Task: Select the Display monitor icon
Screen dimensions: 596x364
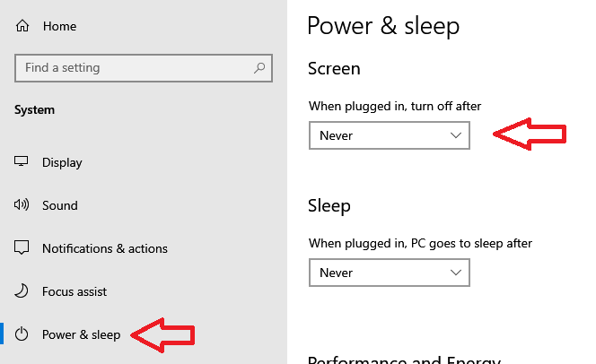Action: tap(22, 161)
